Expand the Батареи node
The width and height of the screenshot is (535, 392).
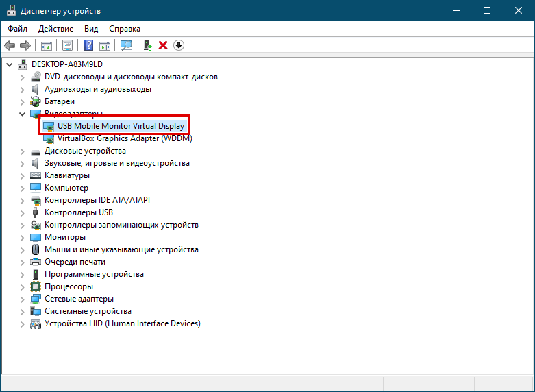point(22,101)
